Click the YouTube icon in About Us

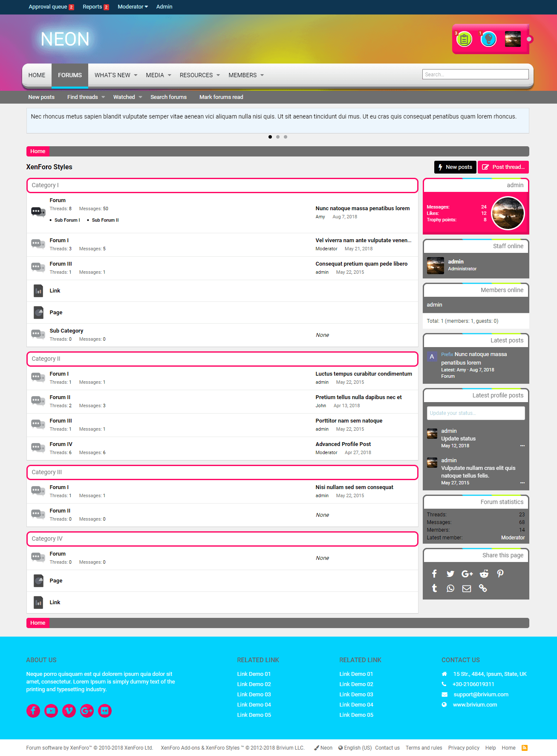(x=51, y=711)
